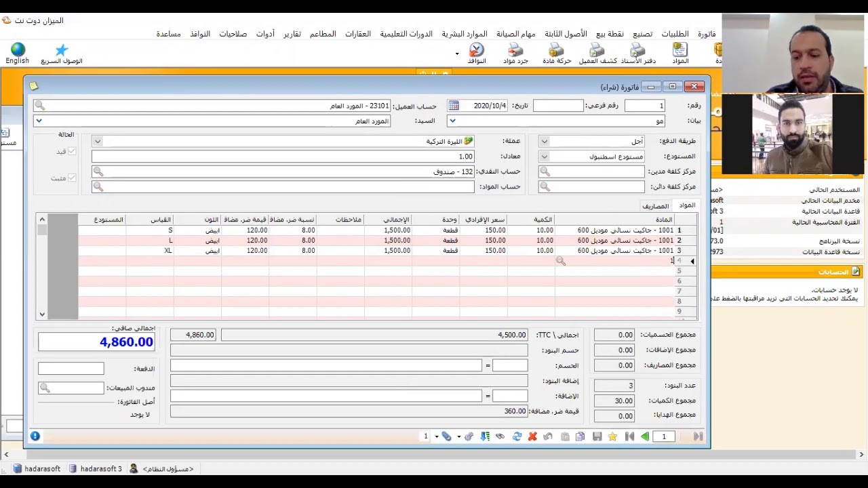Open the مساعدة menu
The image size is (868, 488).
tap(169, 34)
